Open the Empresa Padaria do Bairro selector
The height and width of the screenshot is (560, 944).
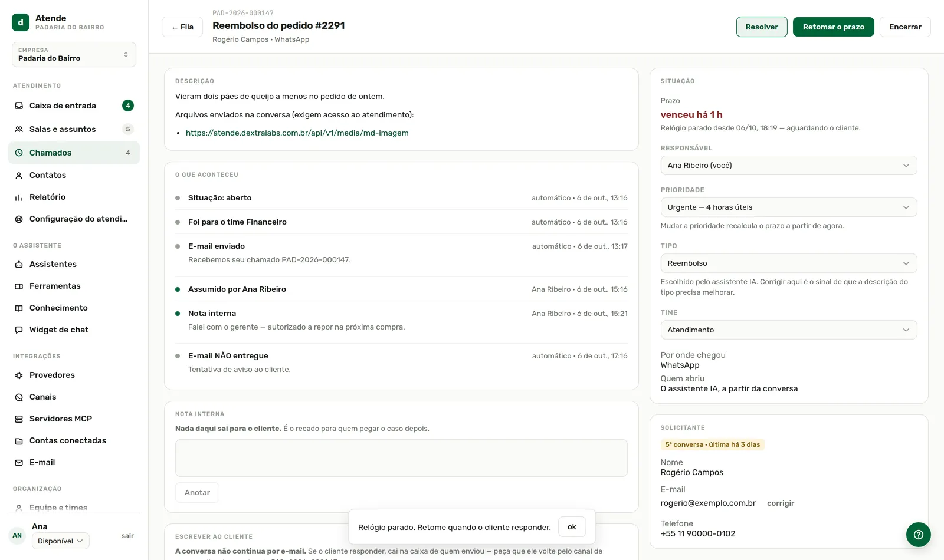tap(74, 54)
